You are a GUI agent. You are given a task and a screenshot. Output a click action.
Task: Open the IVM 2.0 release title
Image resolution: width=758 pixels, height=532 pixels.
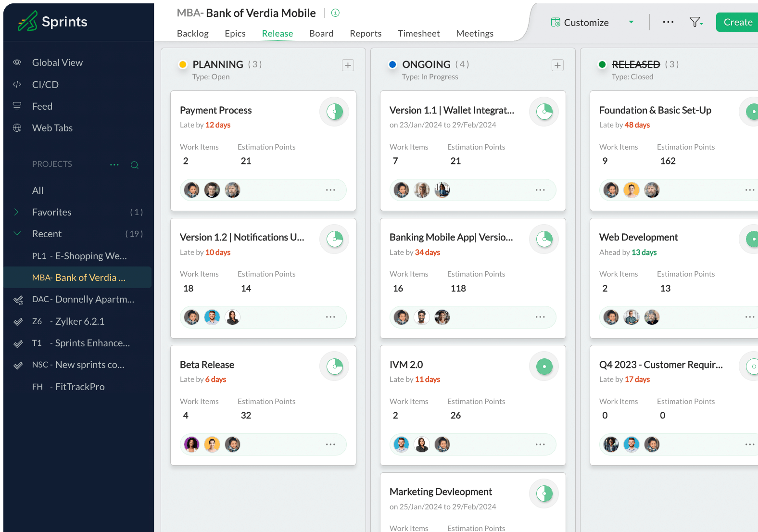pyautogui.click(x=406, y=365)
